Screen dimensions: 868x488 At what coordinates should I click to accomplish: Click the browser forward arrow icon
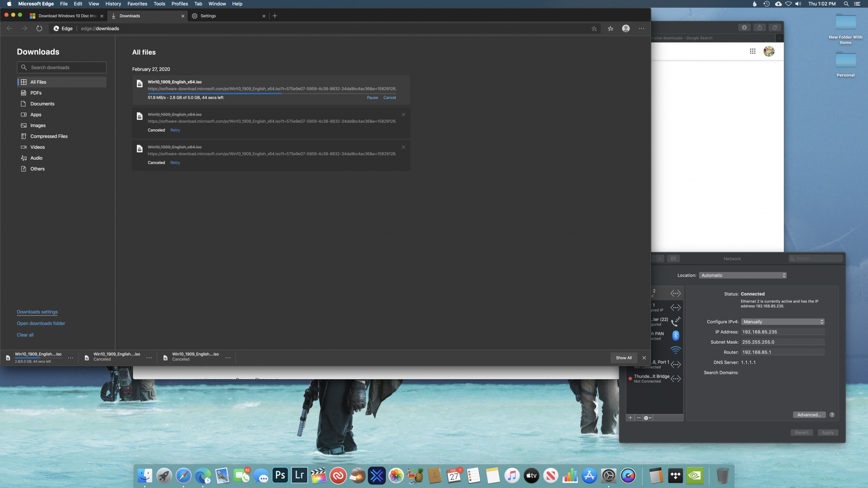[x=24, y=28]
